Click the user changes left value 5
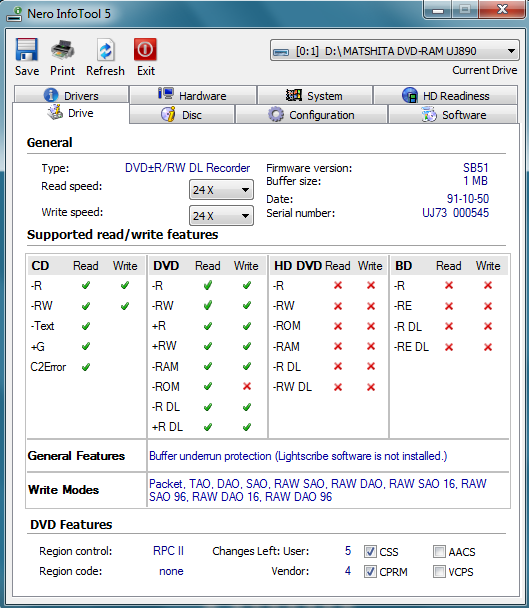Viewport: 529px width, 608px height. point(348,551)
